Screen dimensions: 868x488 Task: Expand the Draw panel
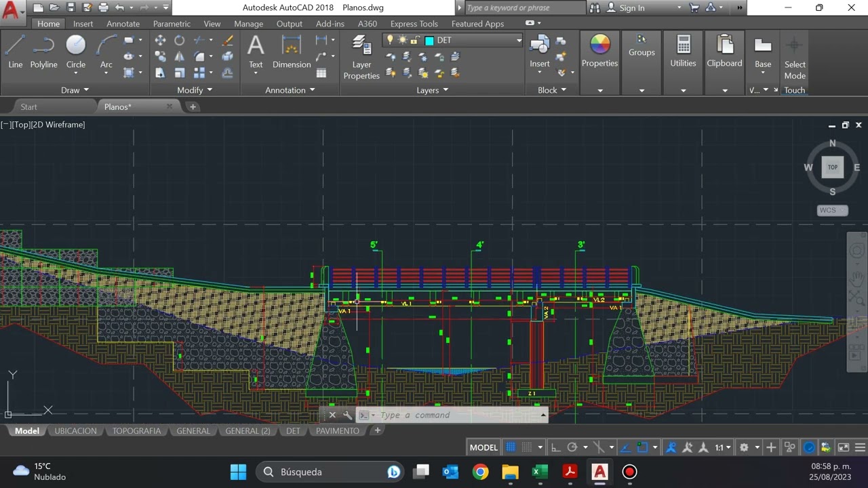tap(75, 90)
